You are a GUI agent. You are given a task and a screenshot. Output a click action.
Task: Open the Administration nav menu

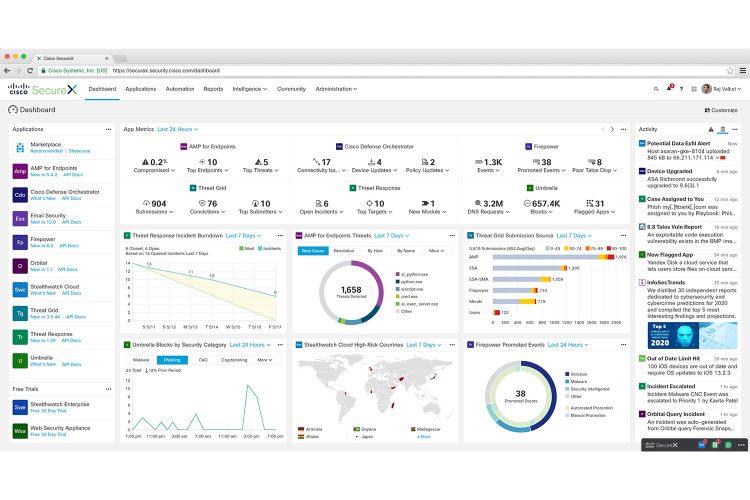pos(336,89)
